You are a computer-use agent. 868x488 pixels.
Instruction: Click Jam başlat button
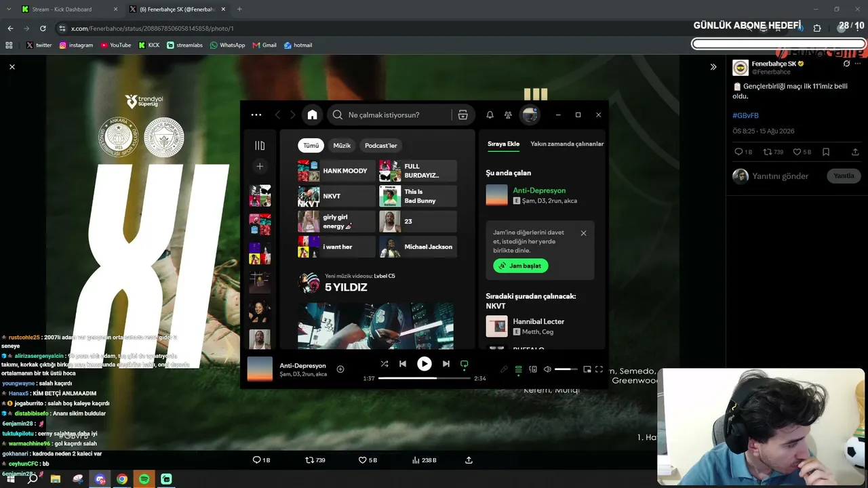point(521,266)
